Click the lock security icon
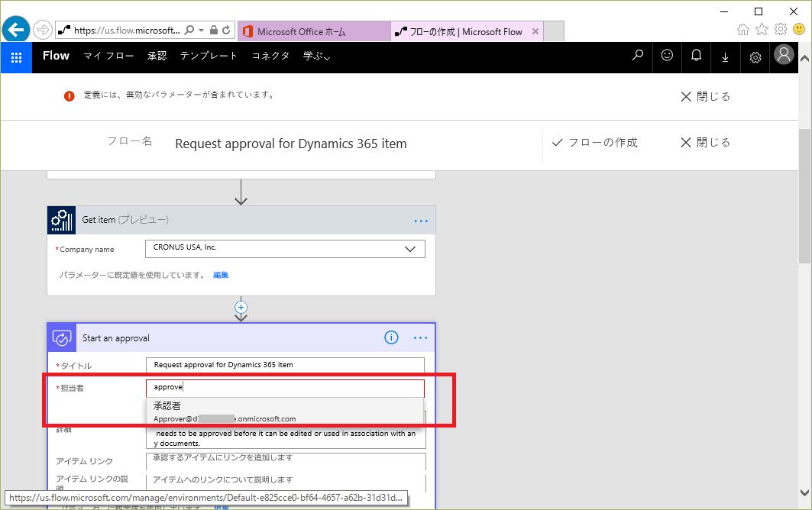Image resolution: width=812 pixels, height=510 pixels. pos(213,30)
